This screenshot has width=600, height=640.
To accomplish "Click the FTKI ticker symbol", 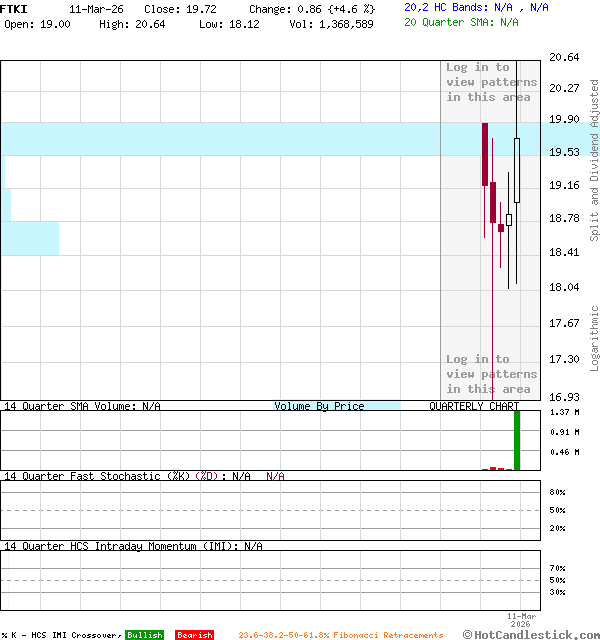I will pyautogui.click(x=14, y=9).
